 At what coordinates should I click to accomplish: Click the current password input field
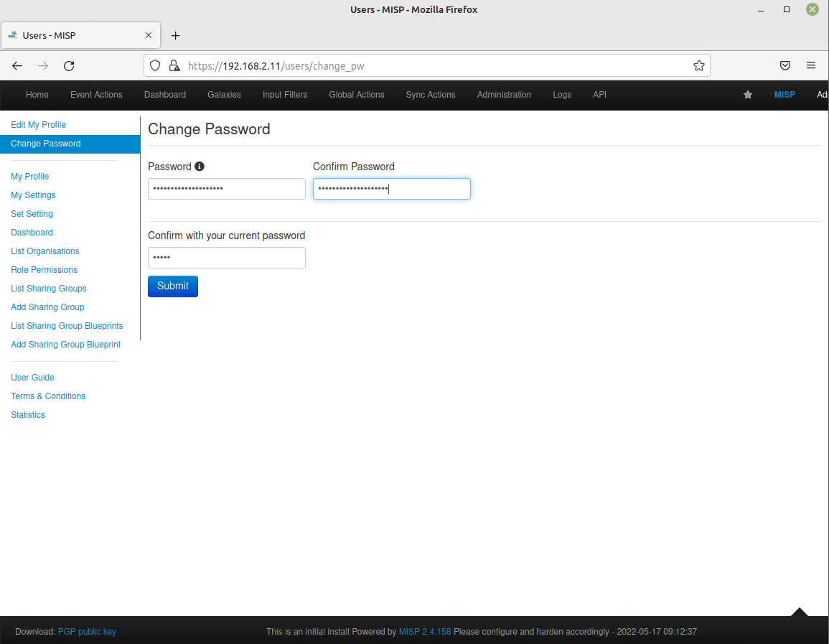coord(226,258)
